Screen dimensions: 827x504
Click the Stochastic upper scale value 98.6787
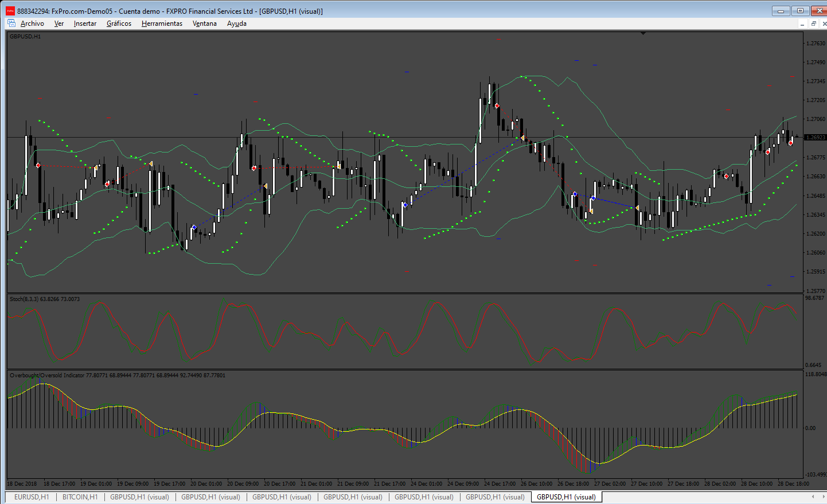(814, 298)
